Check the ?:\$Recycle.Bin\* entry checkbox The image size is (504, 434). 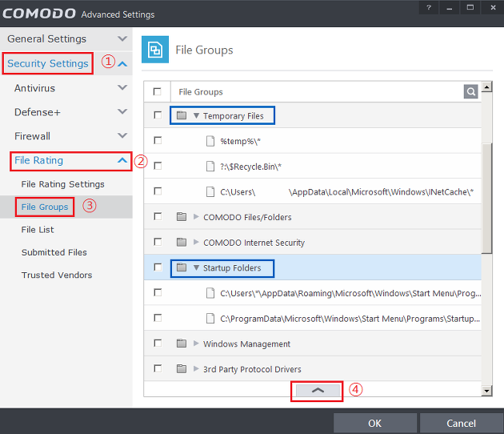[158, 166]
